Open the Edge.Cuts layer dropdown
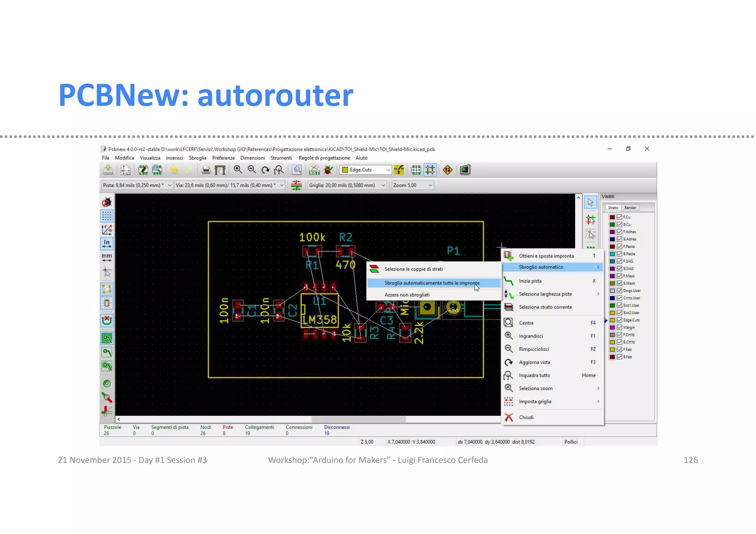Viewport: 756px width, 534px height. click(x=365, y=170)
